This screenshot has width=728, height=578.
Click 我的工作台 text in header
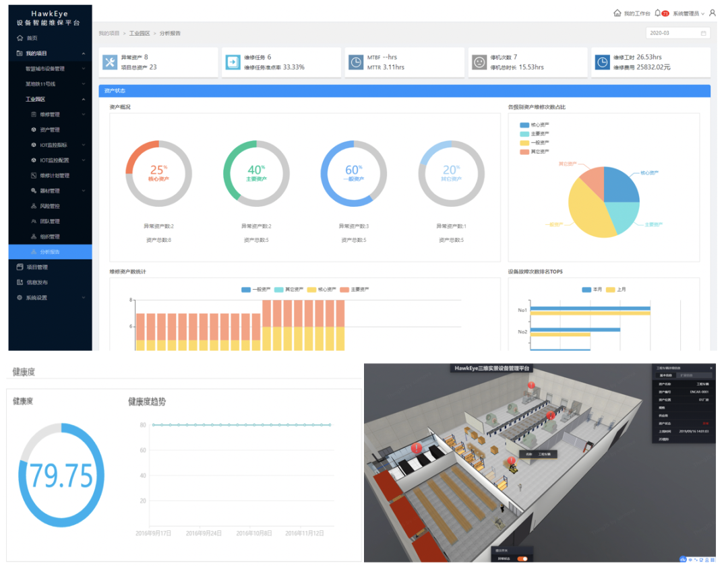pyautogui.click(x=637, y=13)
